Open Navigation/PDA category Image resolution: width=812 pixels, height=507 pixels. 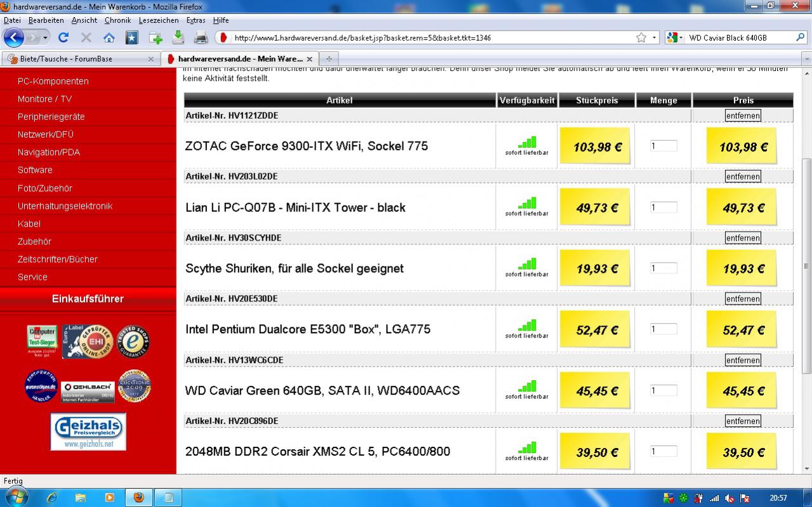(x=49, y=152)
